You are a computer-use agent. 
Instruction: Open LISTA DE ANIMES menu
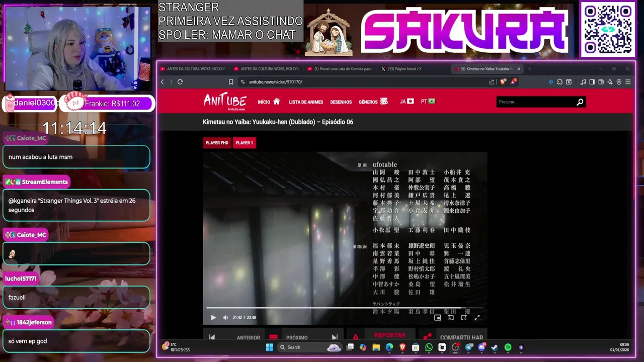pos(306,102)
